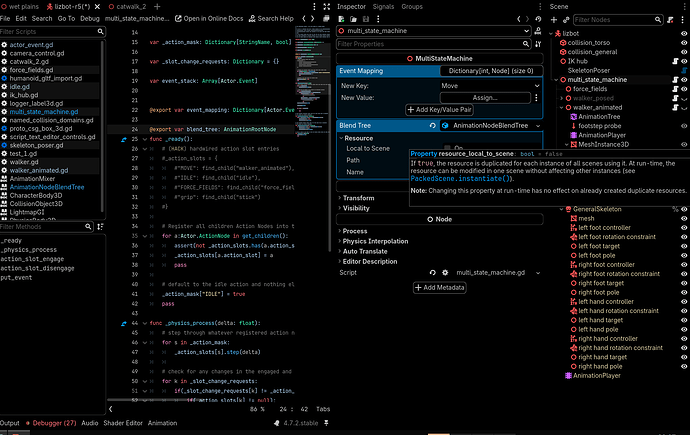The height and width of the screenshot is (435, 690).
Task: Click the Assign... new value button
Action: pos(485,98)
